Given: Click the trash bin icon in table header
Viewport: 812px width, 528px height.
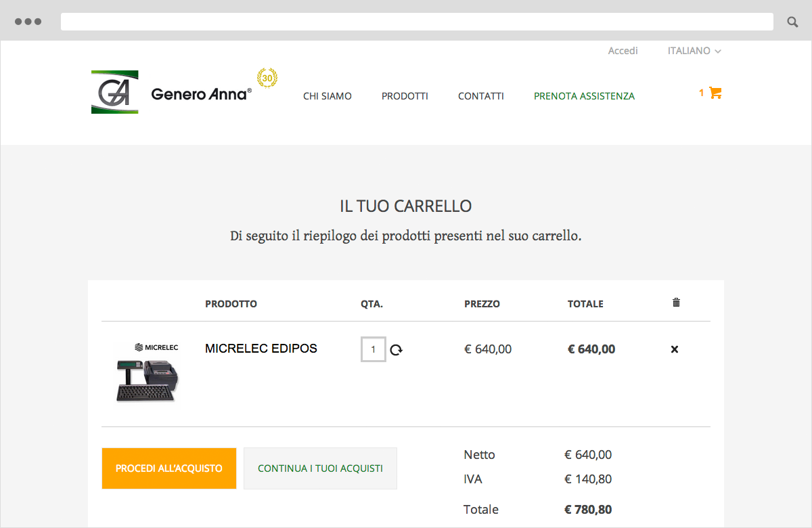Looking at the screenshot, I should point(676,303).
